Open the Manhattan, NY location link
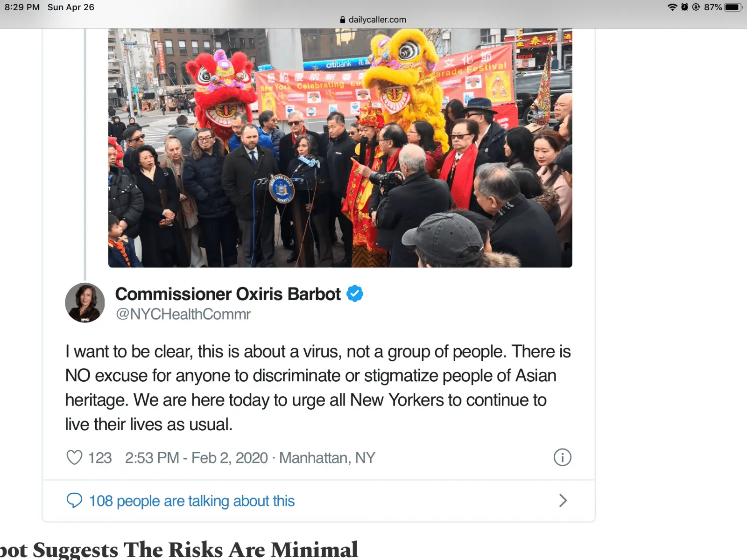Screen dimensions: 747x560 (x=327, y=458)
